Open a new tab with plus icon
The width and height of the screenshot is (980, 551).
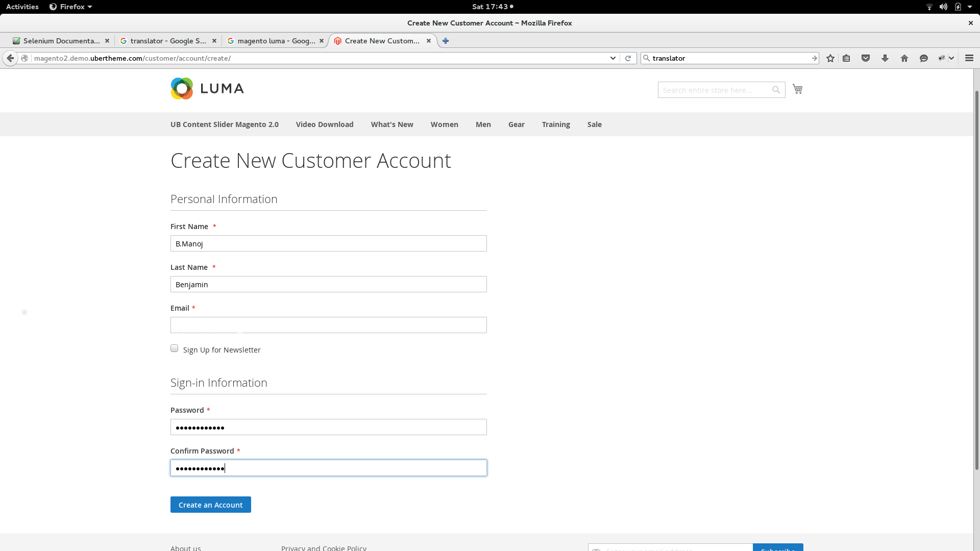point(446,41)
